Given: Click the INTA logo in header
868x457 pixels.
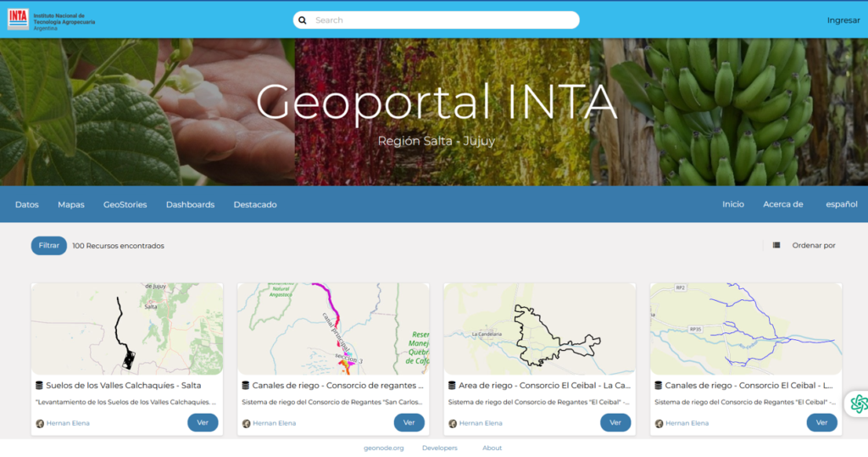Looking at the screenshot, I should tap(51, 20).
